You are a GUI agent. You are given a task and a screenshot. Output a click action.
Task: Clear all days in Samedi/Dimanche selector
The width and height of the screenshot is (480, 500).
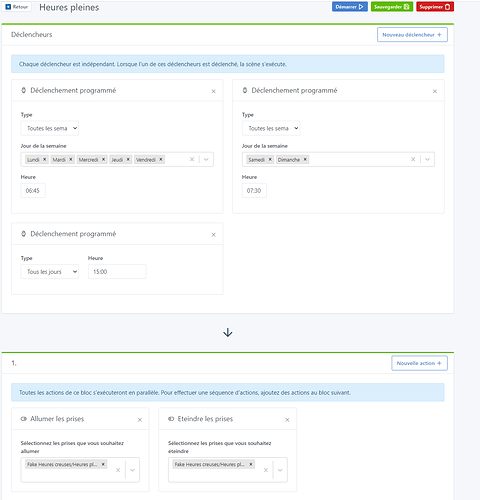click(413, 159)
